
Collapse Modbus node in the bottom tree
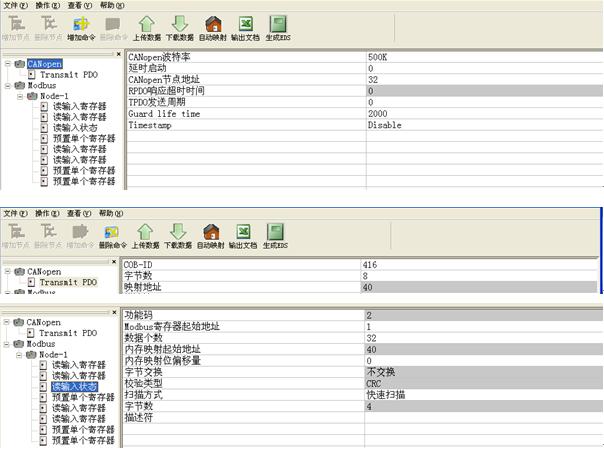(x=8, y=343)
